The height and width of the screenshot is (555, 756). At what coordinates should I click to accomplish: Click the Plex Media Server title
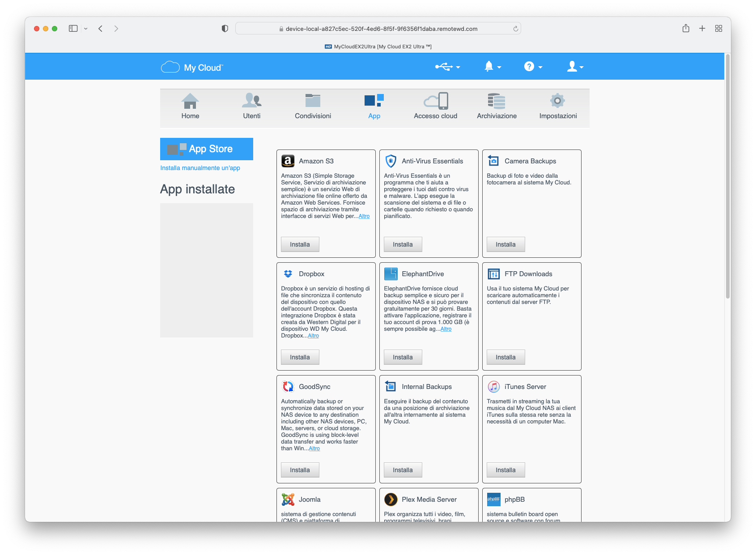(429, 499)
